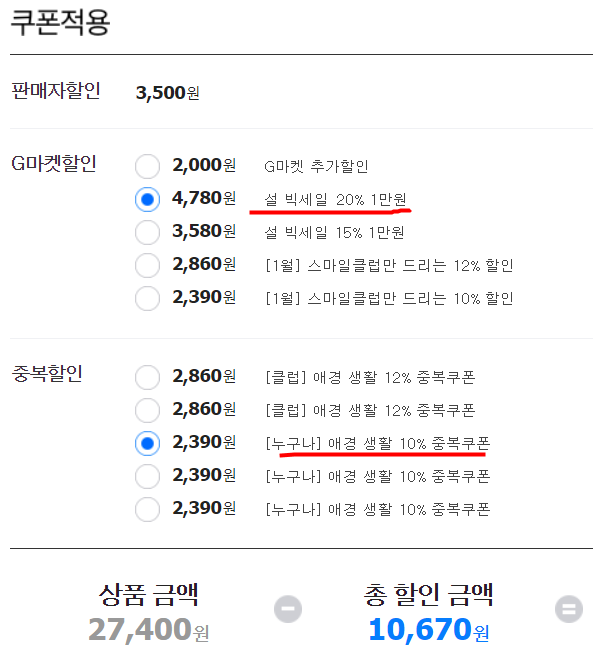This screenshot has height=661, width=593.
Task: Click the equals circle icon after 총 할인 금액
Action: tap(569, 609)
